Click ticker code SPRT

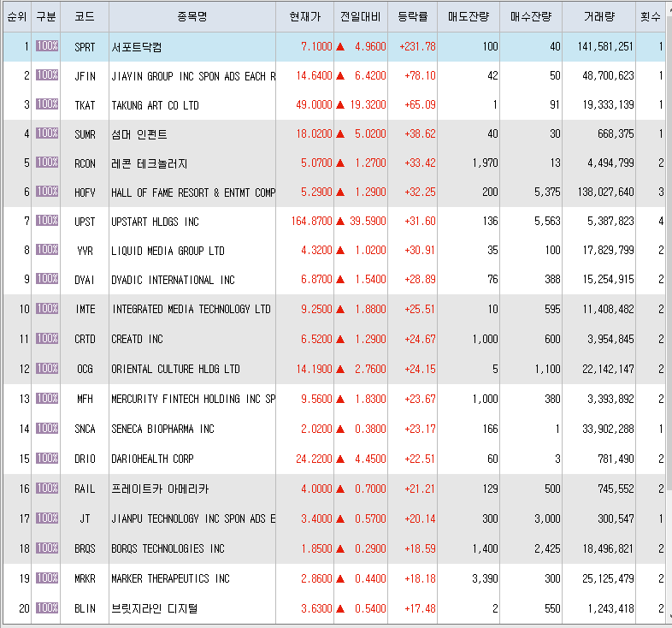85,47
